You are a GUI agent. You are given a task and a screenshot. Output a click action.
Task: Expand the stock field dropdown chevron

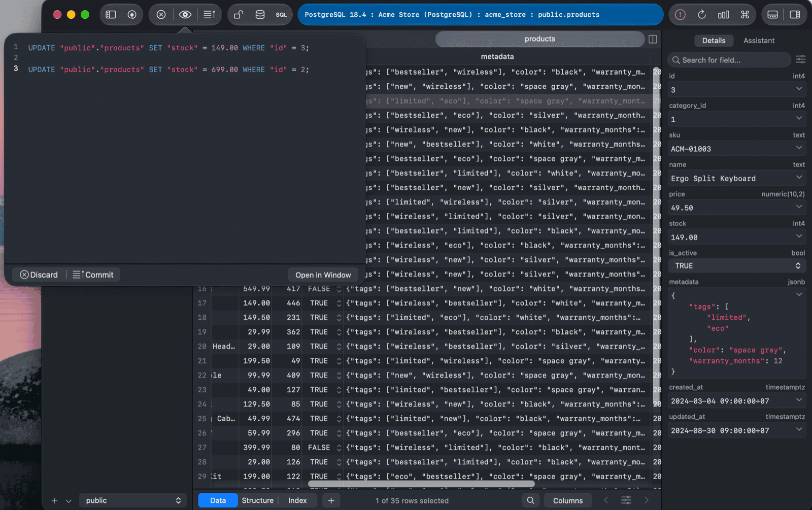[799, 236]
